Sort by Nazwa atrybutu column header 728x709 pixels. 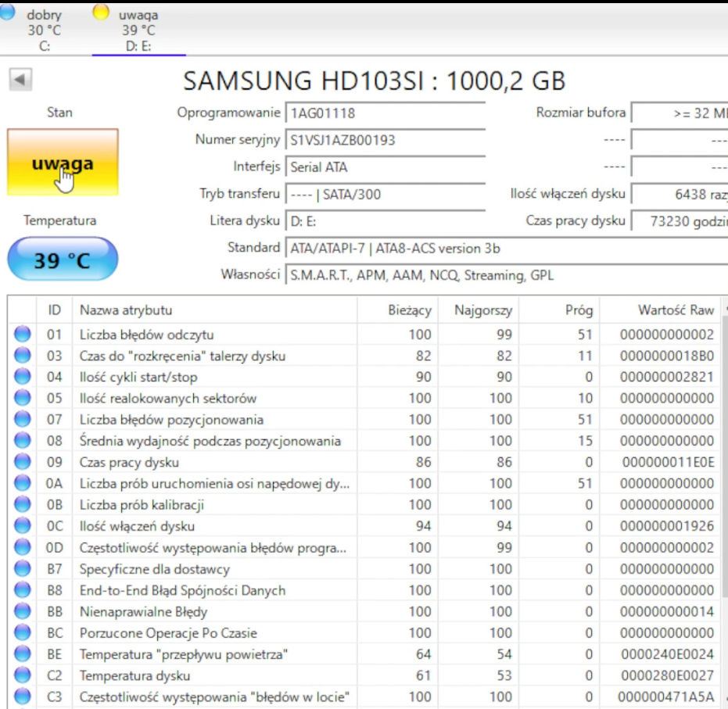214,310
